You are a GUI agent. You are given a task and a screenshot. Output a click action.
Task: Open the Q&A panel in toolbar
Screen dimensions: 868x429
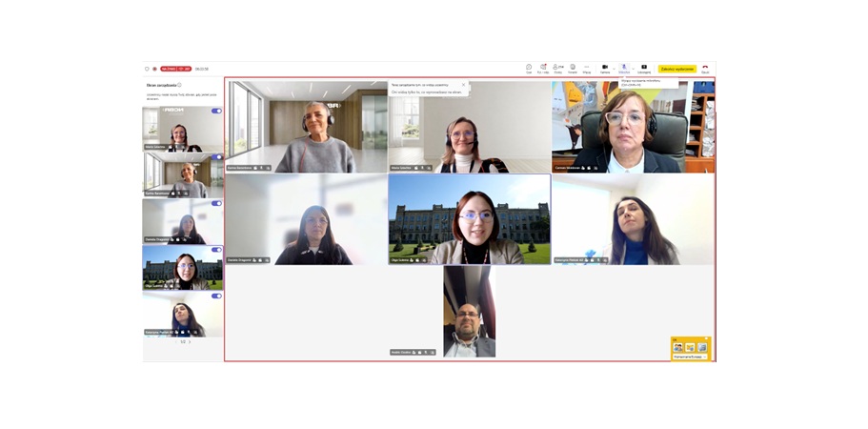(x=543, y=68)
